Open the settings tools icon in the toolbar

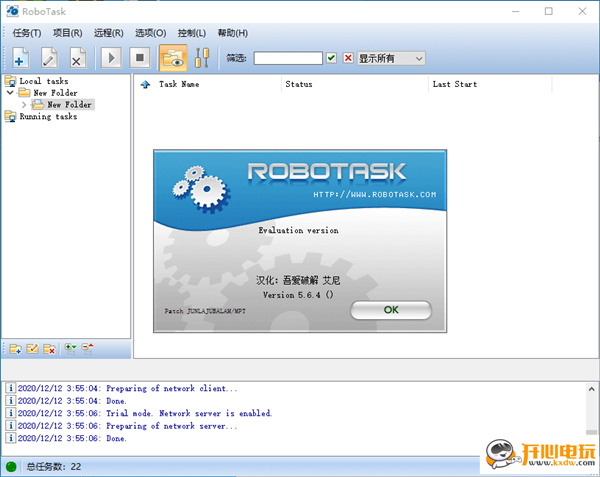pos(202,58)
